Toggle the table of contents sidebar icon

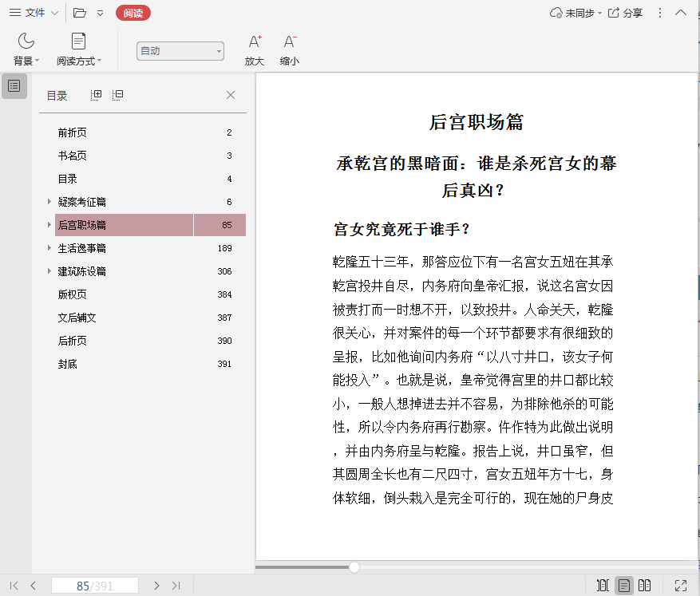click(14, 86)
